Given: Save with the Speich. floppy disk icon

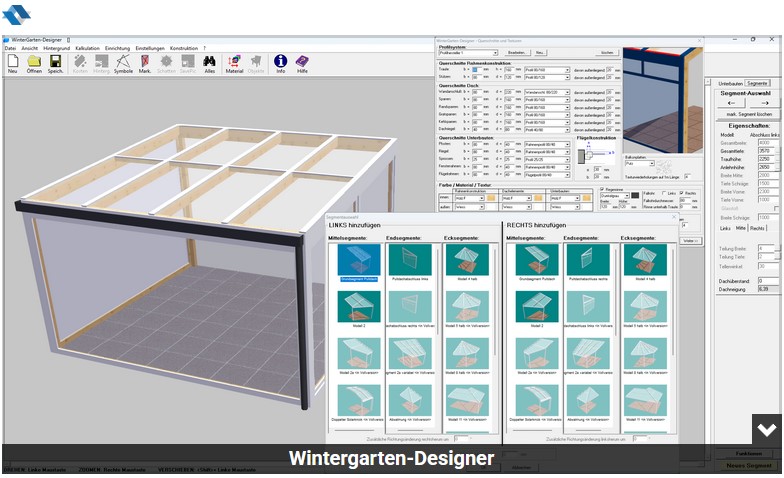Looking at the screenshot, I should click(56, 64).
